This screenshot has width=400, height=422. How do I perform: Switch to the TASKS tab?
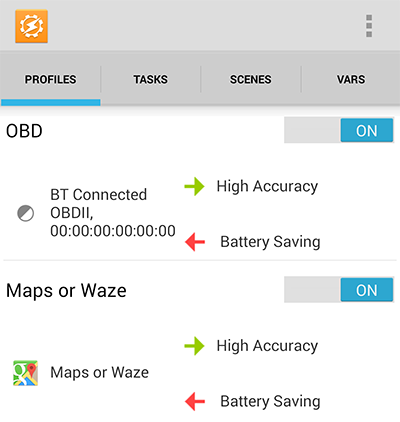tap(151, 79)
